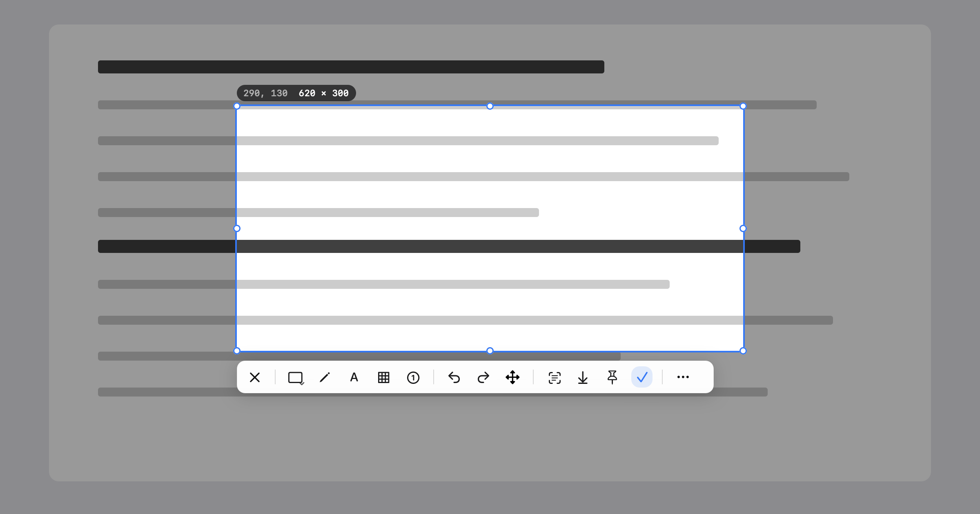The width and height of the screenshot is (980, 514).
Task: Click the top-center selection handle
Action: 490,106
